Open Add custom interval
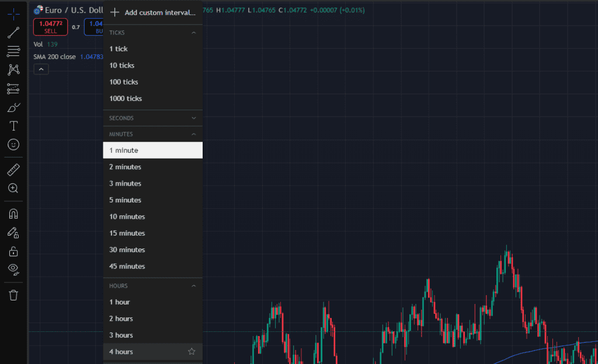 point(153,12)
